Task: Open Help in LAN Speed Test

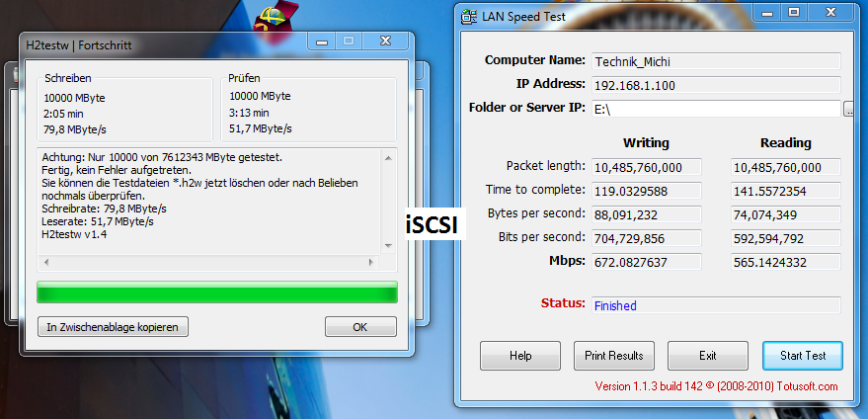Action: click(x=519, y=356)
